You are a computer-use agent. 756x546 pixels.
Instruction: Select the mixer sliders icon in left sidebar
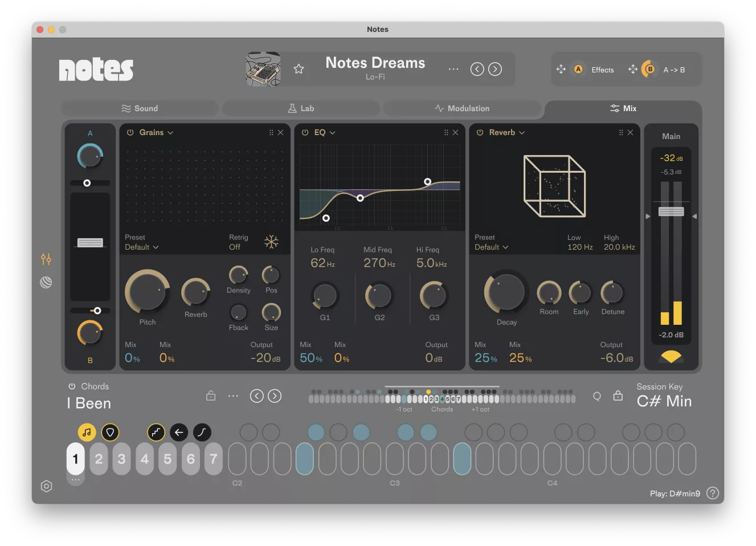[x=46, y=259]
